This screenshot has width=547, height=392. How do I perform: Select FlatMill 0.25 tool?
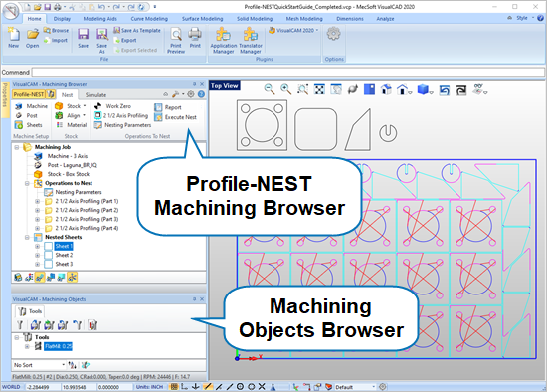(x=58, y=346)
